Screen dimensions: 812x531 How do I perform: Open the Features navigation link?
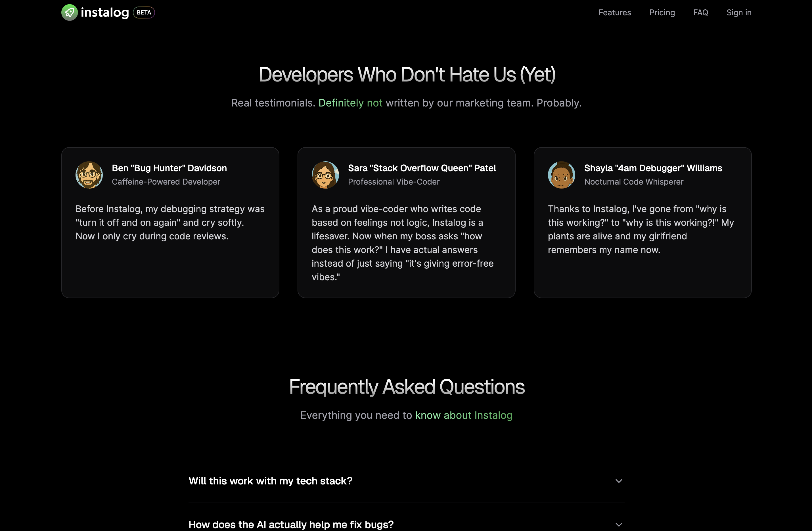pyautogui.click(x=614, y=12)
